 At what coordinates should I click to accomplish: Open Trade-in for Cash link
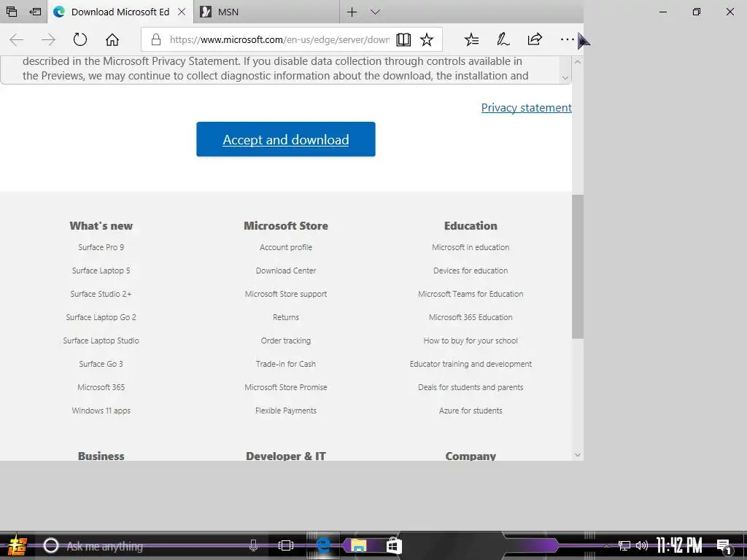pyautogui.click(x=286, y=364)
